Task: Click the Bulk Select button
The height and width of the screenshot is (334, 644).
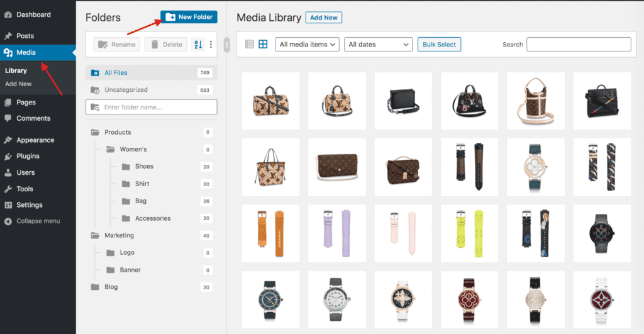Action: pos(439,45)
